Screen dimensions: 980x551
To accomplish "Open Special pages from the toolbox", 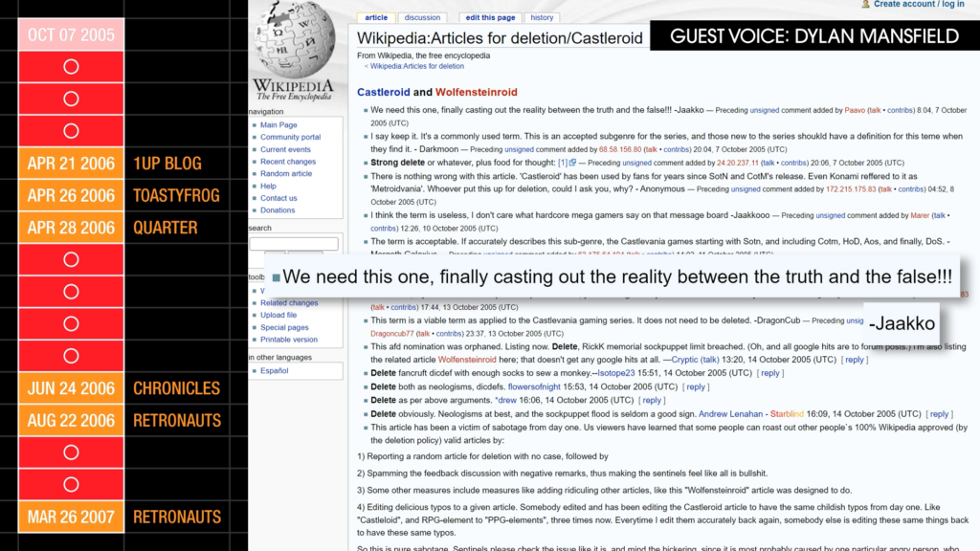I will (x=286, y=325).
